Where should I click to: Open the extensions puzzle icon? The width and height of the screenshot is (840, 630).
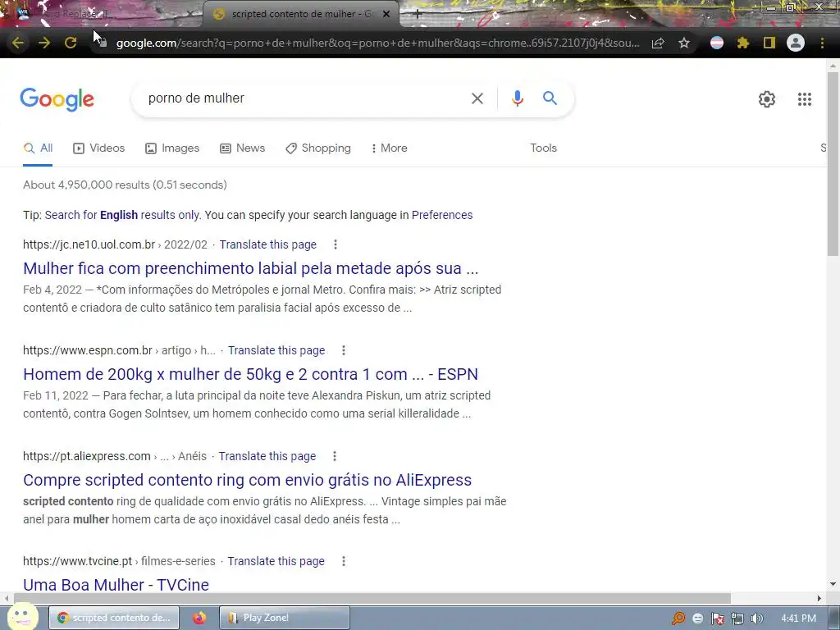point(743,43)
